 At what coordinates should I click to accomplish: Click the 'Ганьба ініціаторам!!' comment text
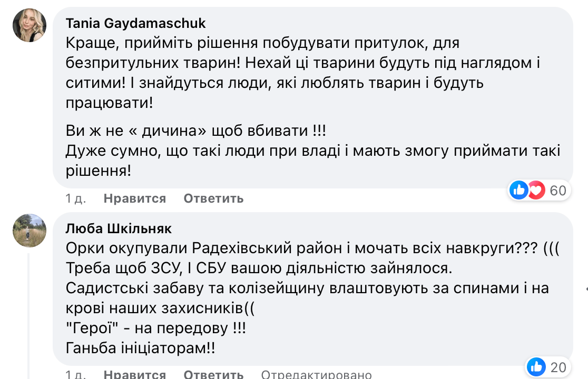(141, 348)
